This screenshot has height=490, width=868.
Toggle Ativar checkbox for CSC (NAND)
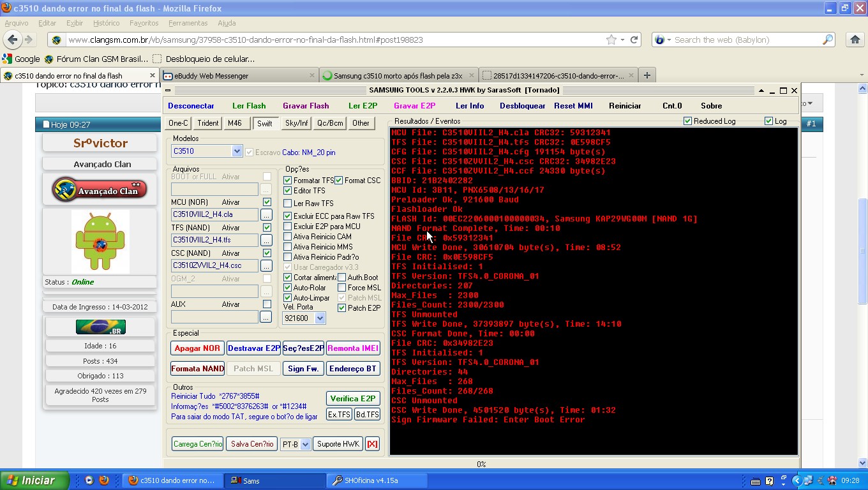point(267,253)
